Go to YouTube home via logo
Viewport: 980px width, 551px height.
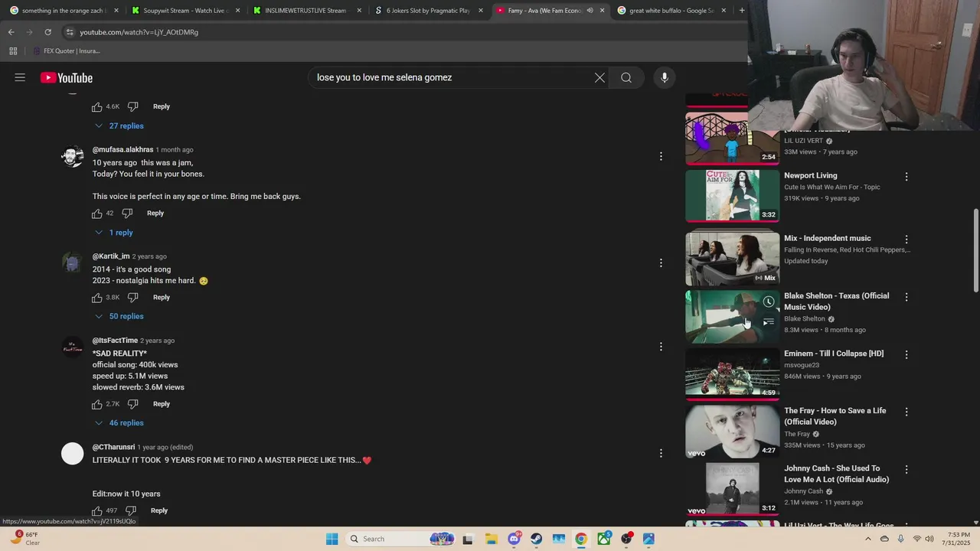coord(67,77)
